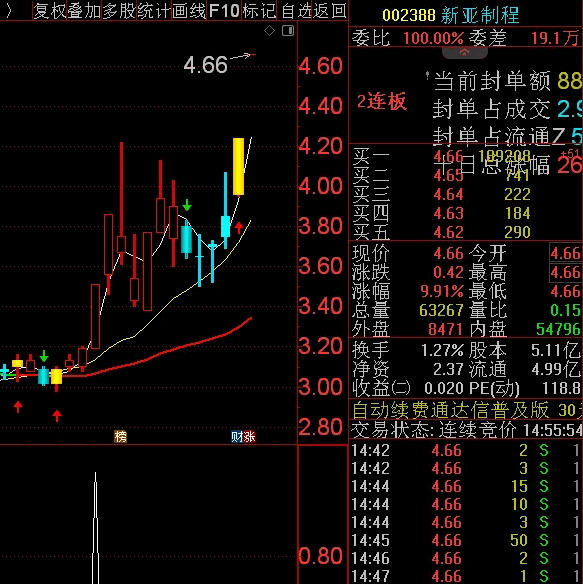583x584 pixels.
Task: Expand the toolbar with the left arrow
Action: click(x=9, y=11)
